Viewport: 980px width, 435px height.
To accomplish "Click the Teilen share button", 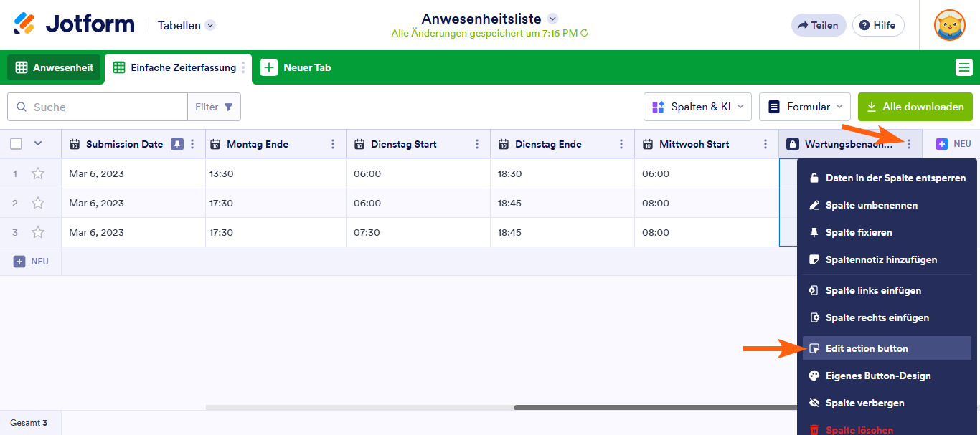I will [x=819, y=25].
